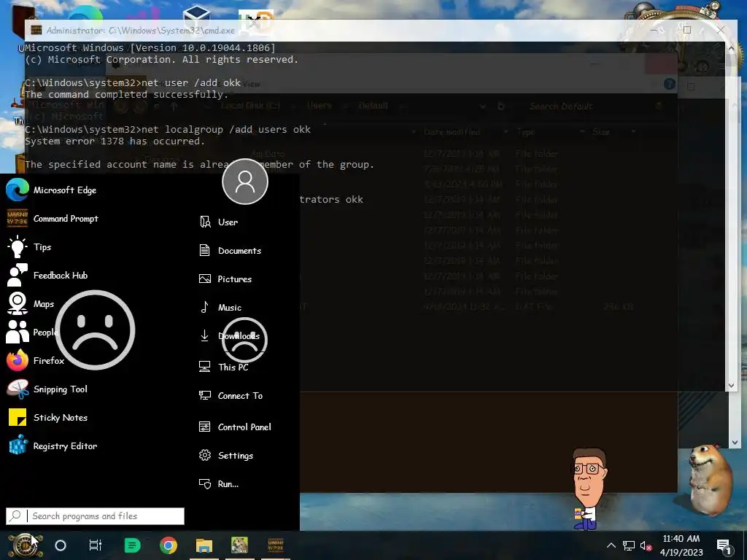
Task: Open Cortana circle on taskbar
Action: [61, 545]
